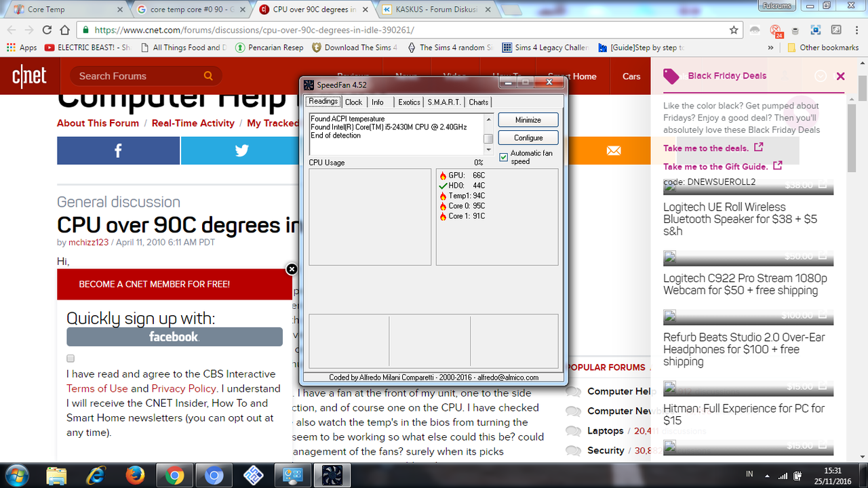Open the Privacy Policy link

184,389
